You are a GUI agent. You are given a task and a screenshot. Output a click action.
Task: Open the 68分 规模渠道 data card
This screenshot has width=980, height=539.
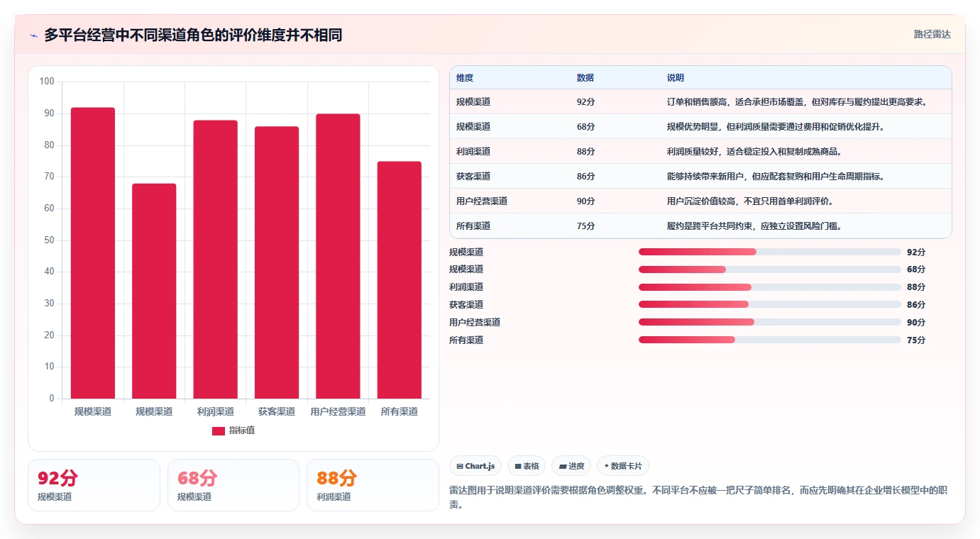click(x=233, y=485)
